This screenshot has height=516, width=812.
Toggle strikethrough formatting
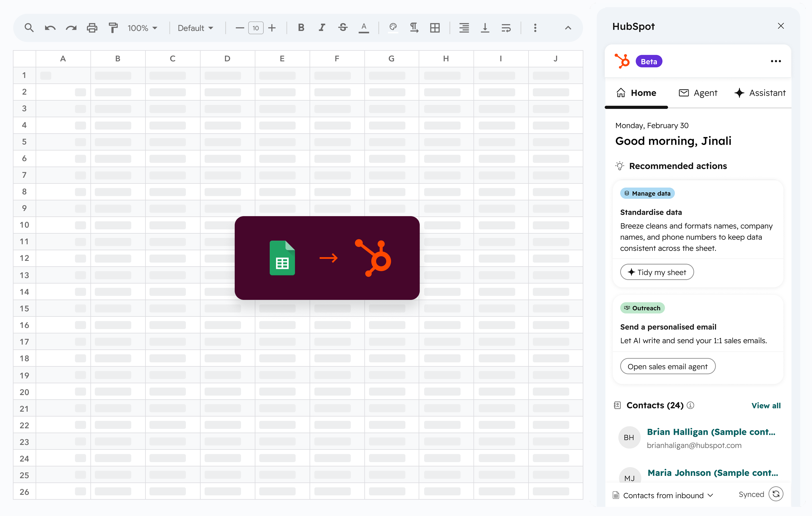pyautogui.click(x=343, y=28)
